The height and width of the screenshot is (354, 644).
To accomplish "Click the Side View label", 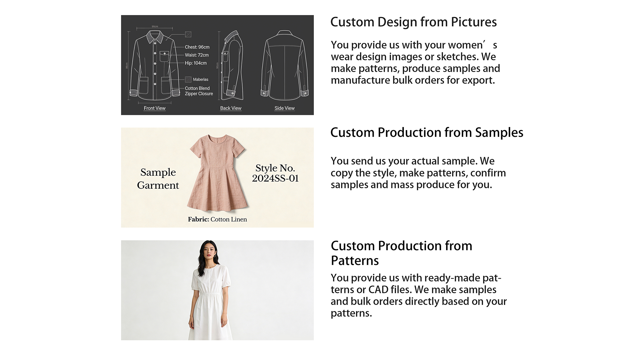I will 284,108.
